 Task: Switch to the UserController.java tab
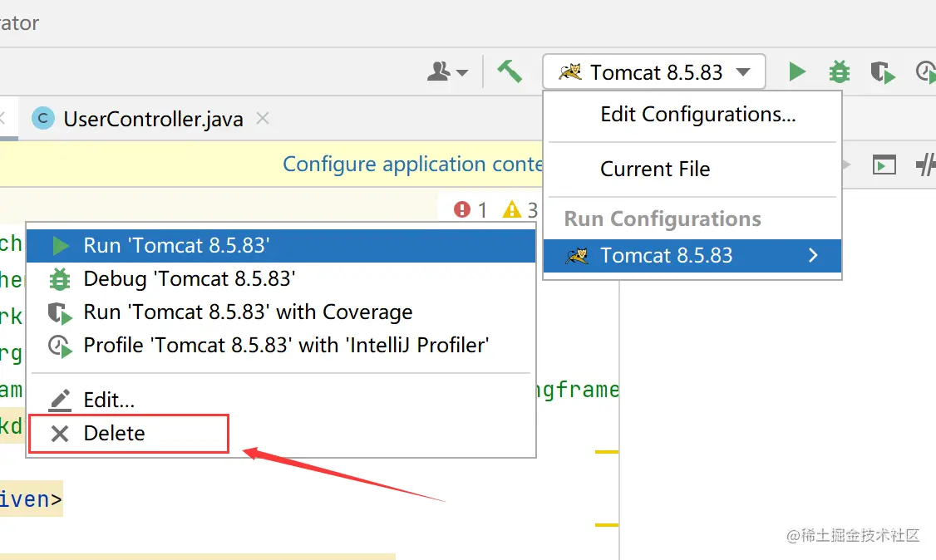click(x=153, y=119)
